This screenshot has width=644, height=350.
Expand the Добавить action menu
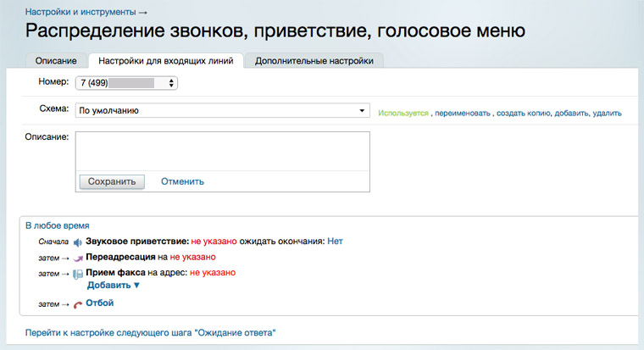(x=114, y=286)
